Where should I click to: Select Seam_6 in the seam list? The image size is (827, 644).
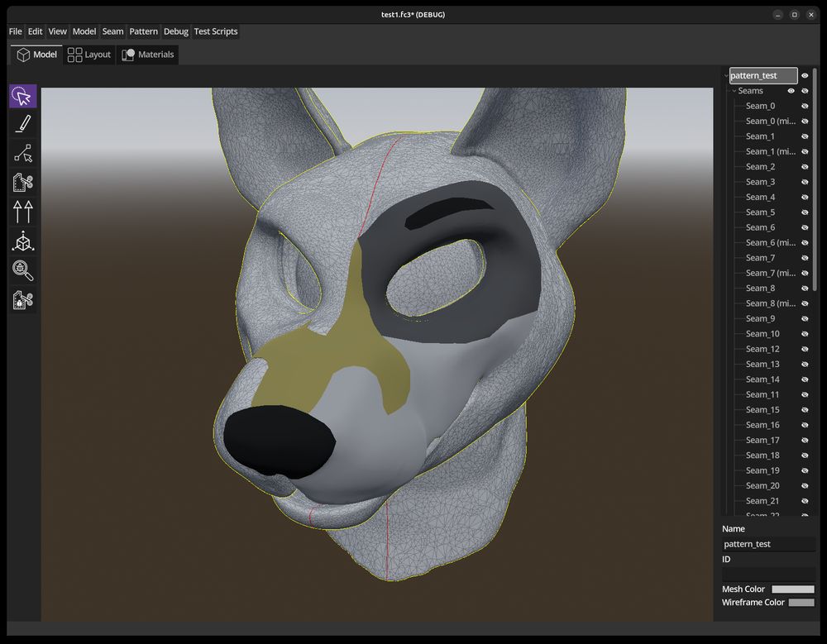pyautogui.click(x=760, y=227)
